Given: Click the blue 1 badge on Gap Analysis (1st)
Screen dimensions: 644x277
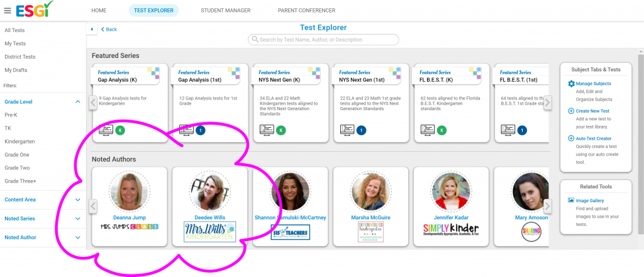Looking at the screenshot, I should point(201,131).
